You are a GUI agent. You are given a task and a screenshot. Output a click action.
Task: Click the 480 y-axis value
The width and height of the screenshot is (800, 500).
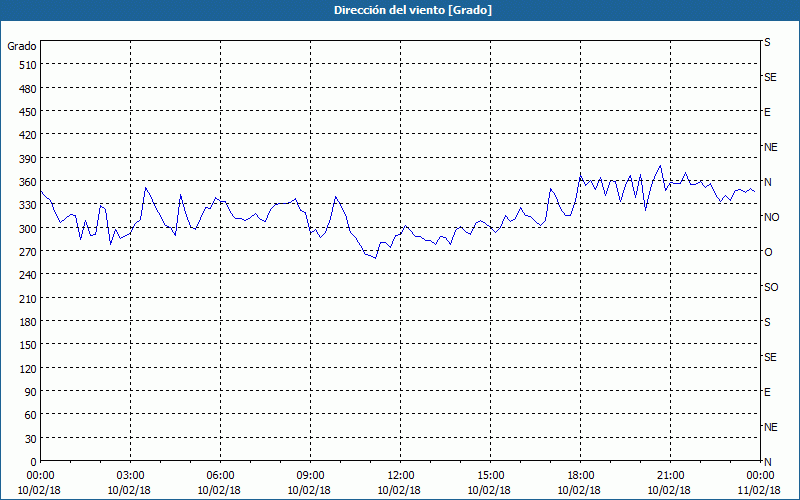tap(28, 89)
